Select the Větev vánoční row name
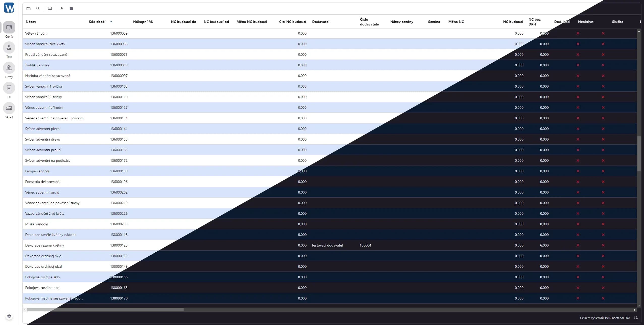This screenshot has height=325, width=644. click(36, 33)
